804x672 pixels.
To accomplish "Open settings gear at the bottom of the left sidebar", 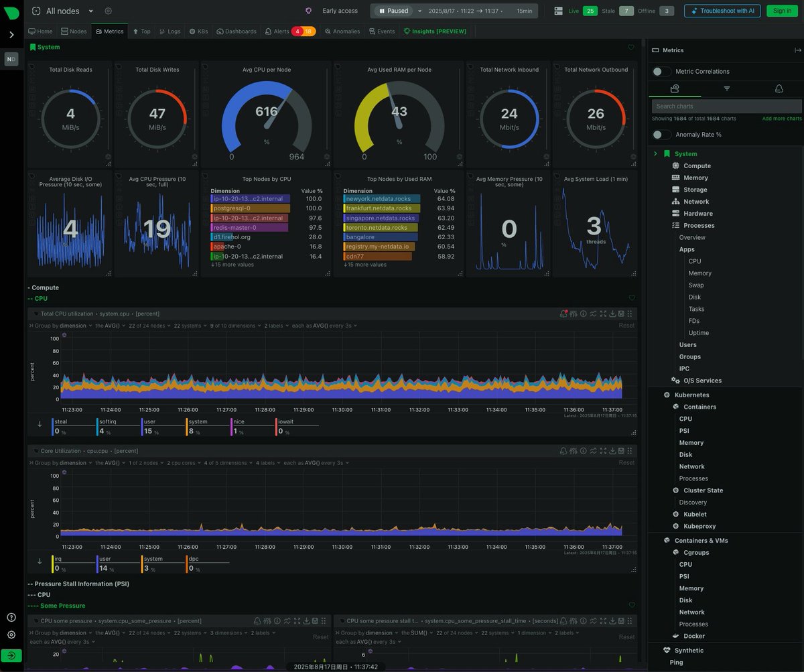I will (11, 634).
